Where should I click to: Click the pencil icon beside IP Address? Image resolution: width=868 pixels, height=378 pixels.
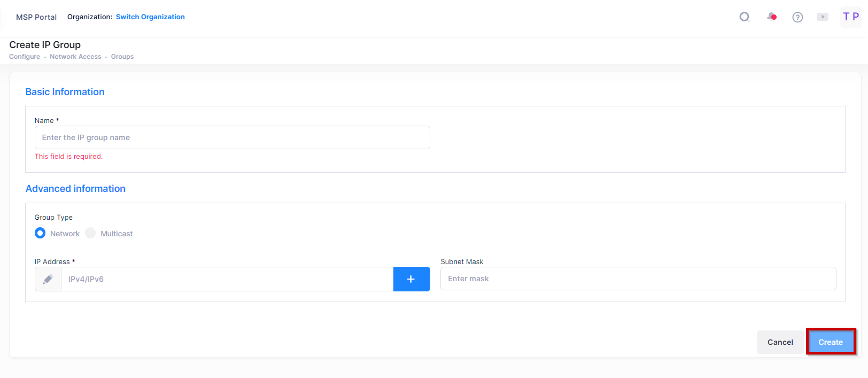[x=48, y=279]
